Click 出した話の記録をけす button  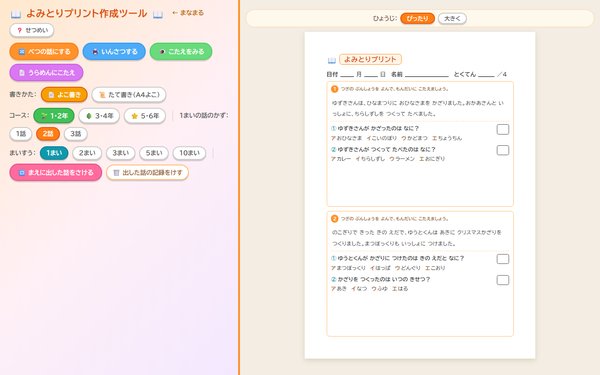[148, 173]
